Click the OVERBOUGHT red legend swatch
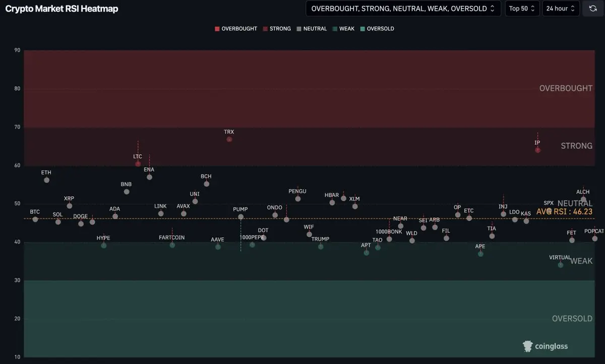Viewport: 605px width, 364px height. [217, 29]
